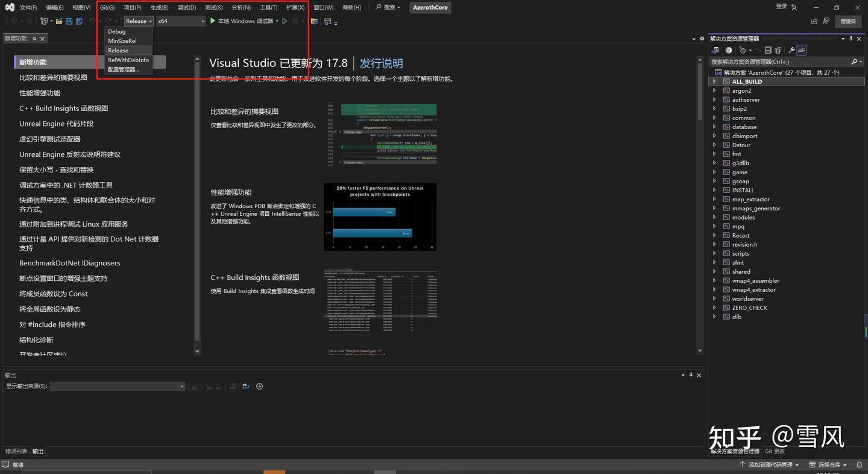
Task: Click the Solution Explorer search field
Action: point(779,62)
